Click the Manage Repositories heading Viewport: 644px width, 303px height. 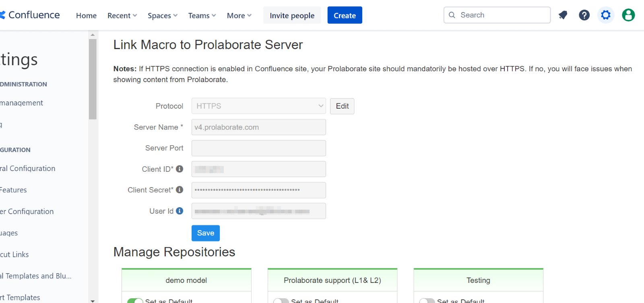point(174,252)
